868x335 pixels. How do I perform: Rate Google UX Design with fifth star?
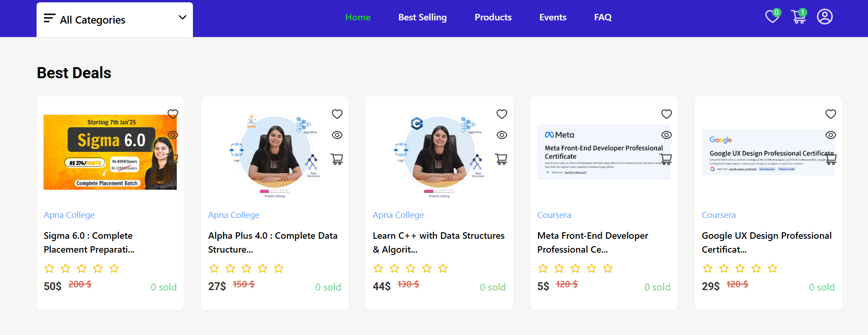coord(772,268)
